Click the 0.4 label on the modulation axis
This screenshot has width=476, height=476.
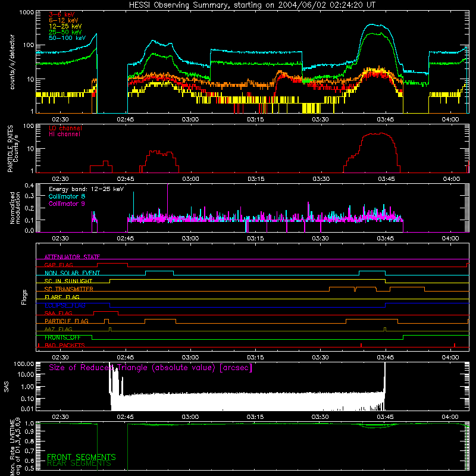tap(29, 185)
